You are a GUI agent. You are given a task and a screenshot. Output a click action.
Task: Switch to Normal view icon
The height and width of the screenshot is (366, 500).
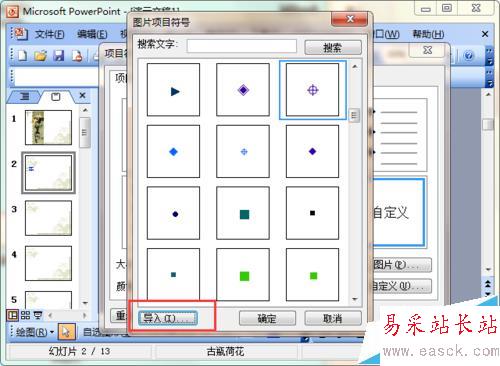[x=13, y=315]
